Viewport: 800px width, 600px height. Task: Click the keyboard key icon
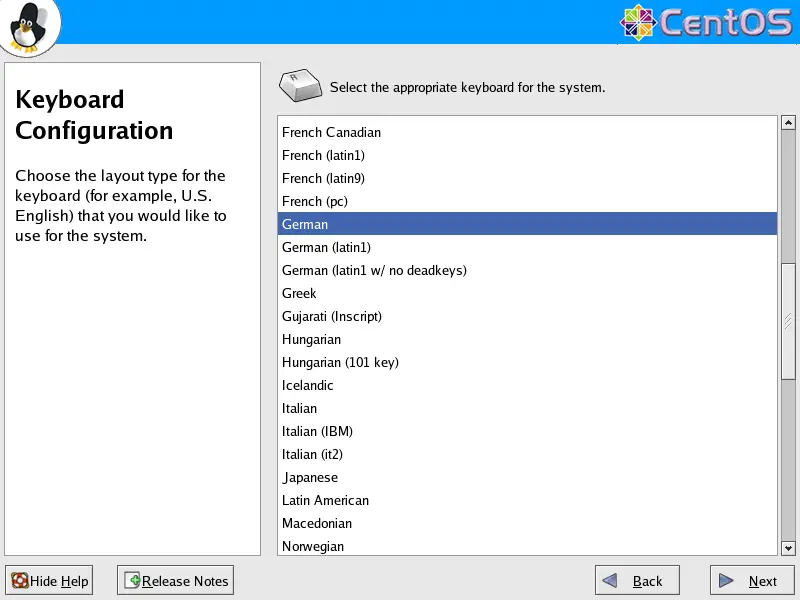301,87
